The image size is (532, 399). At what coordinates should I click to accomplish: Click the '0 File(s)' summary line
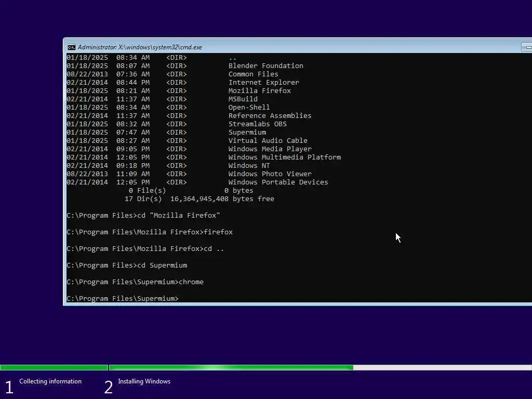(x=191, y=190)
